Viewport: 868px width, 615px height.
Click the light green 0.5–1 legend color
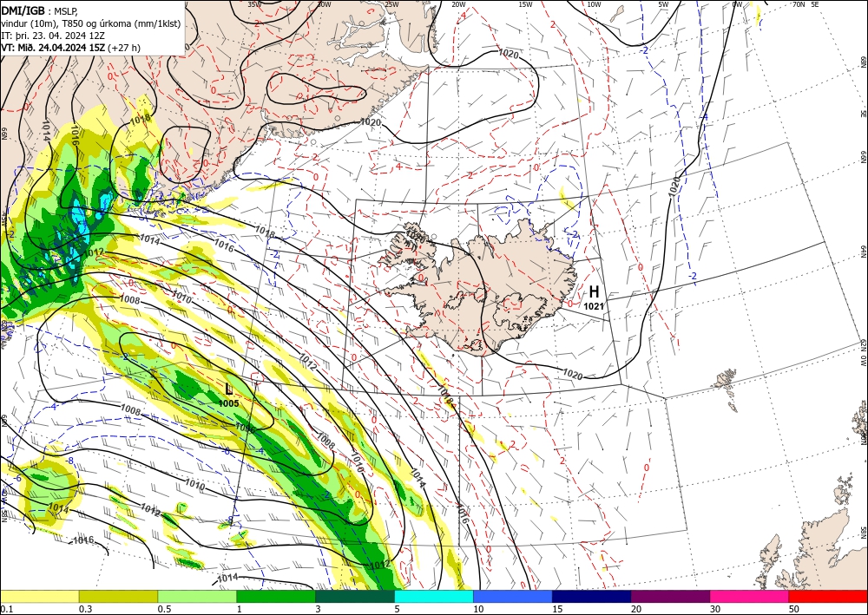pyautogui.click(x=197, y=596)
